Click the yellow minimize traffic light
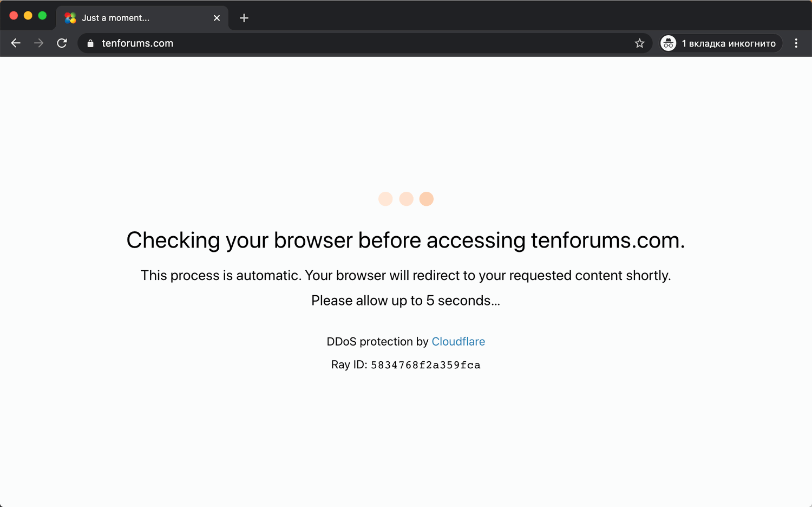812x507 pixels. click(x=28, y=16)
